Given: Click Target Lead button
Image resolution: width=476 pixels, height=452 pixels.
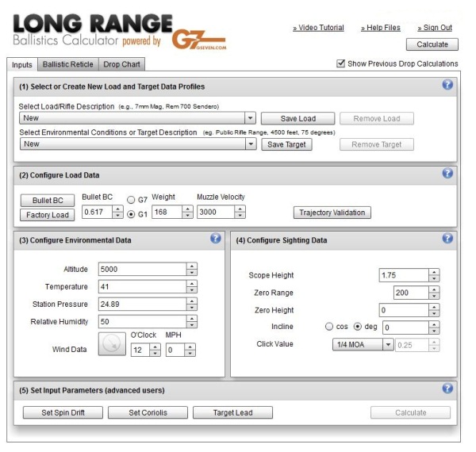Looking at the screenshot, I should 232,412.
